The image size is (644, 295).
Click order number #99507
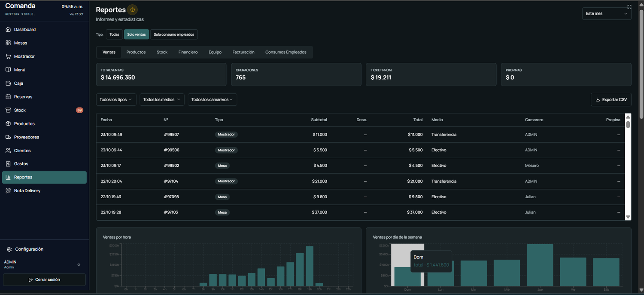click(x=171, y=135)
